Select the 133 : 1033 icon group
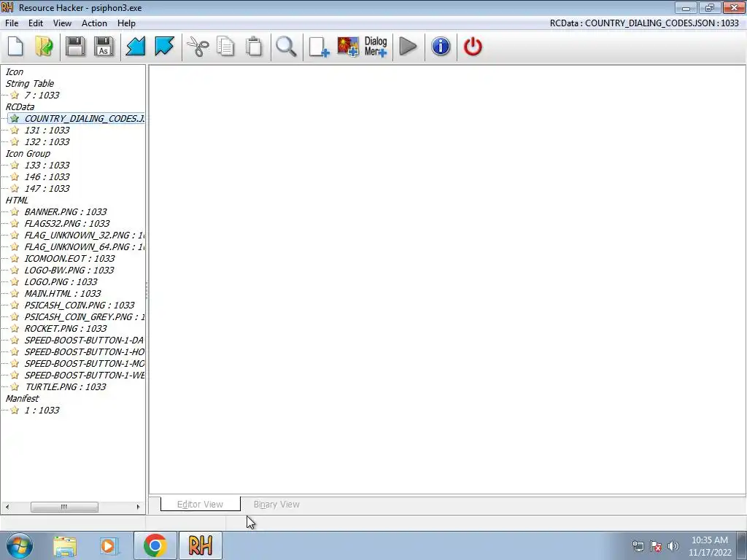747x560 pixels. [47, 166]
